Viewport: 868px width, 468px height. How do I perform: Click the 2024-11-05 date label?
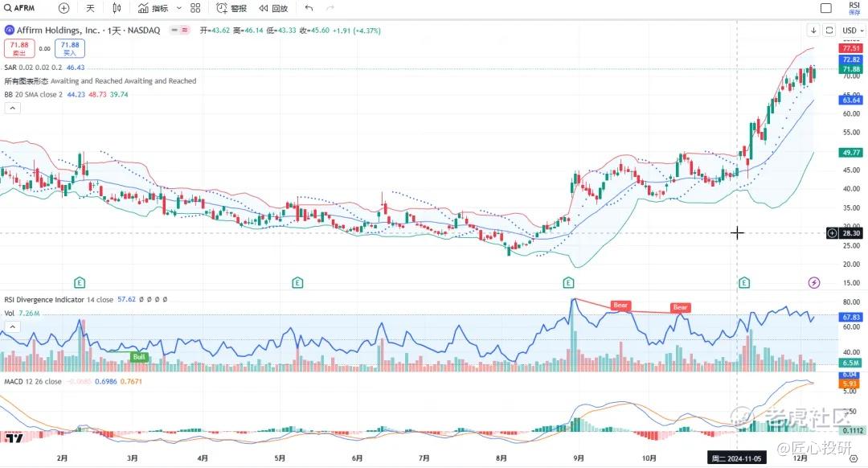coord(736,458)
